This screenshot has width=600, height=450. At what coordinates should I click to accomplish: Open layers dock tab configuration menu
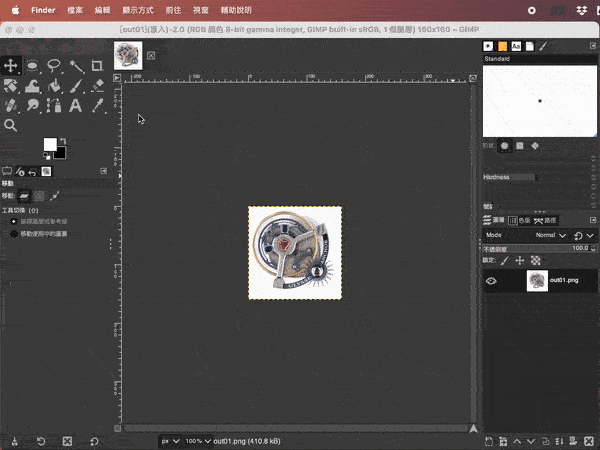tap(593, 220)
